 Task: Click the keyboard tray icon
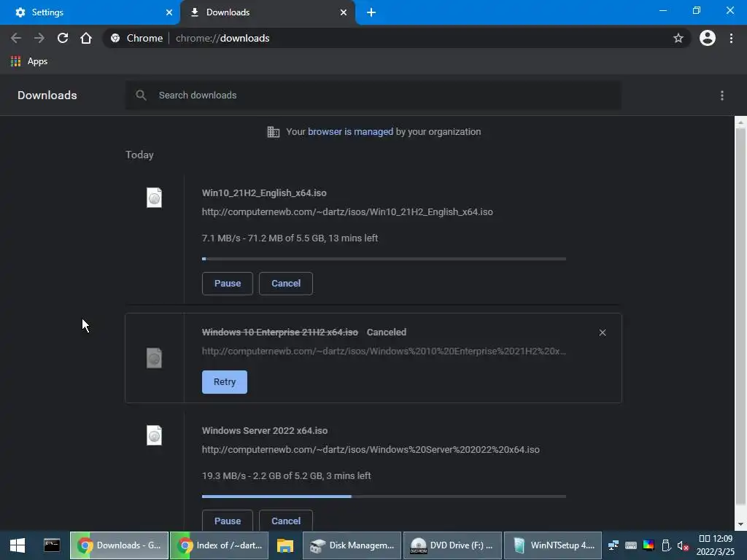(631, 545)
